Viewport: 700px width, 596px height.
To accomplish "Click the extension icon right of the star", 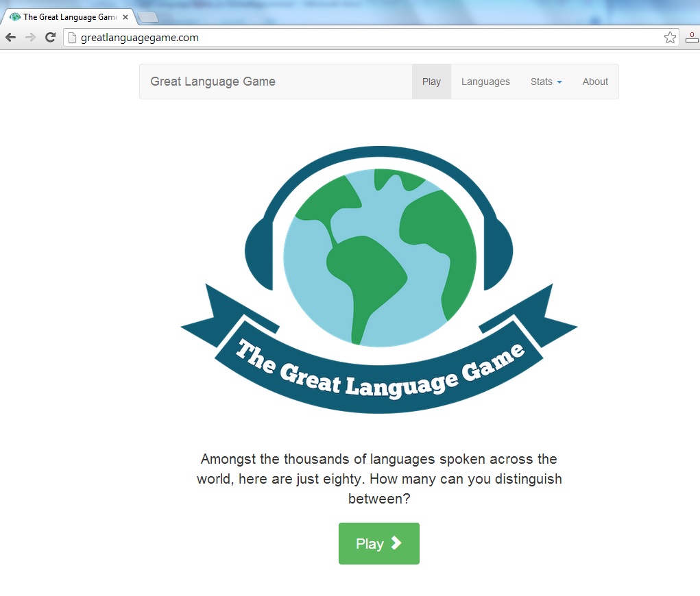I will point(692,38).
